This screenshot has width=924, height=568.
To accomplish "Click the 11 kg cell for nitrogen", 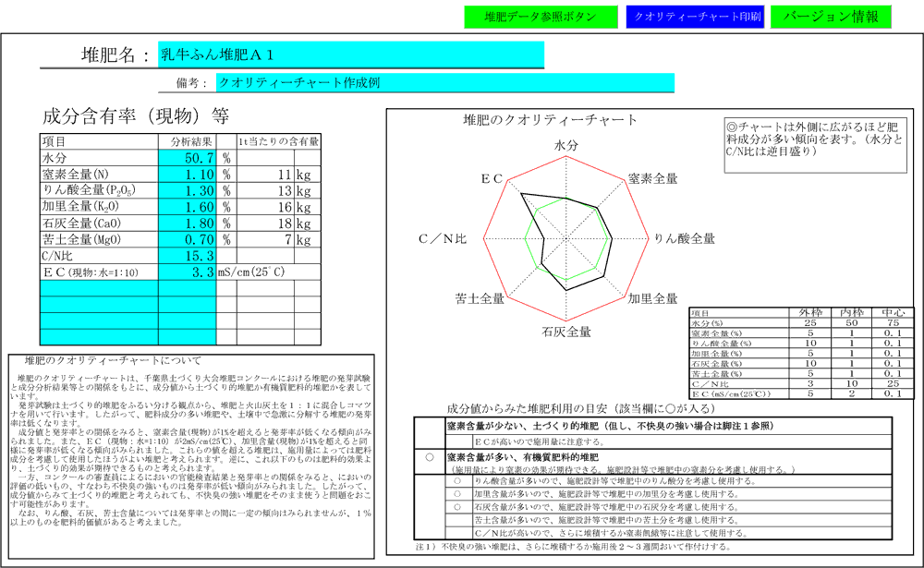I will click(266, 175).
